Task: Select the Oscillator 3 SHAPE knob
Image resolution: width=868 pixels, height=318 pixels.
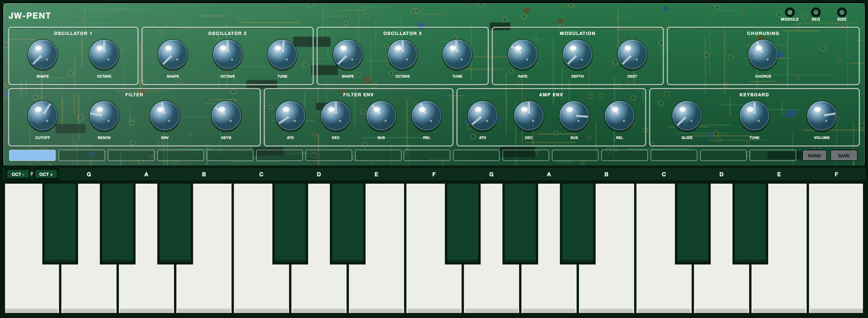Action: click(348, 55)
